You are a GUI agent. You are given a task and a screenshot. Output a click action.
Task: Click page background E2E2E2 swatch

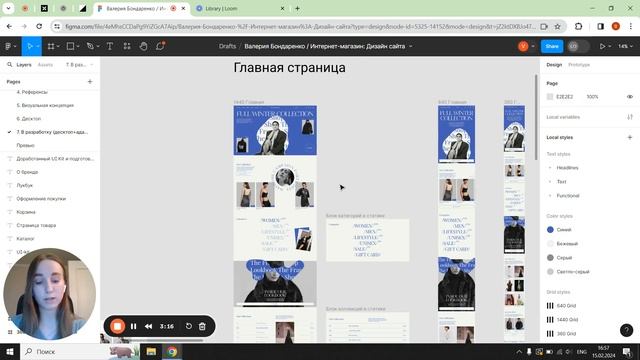550,97
